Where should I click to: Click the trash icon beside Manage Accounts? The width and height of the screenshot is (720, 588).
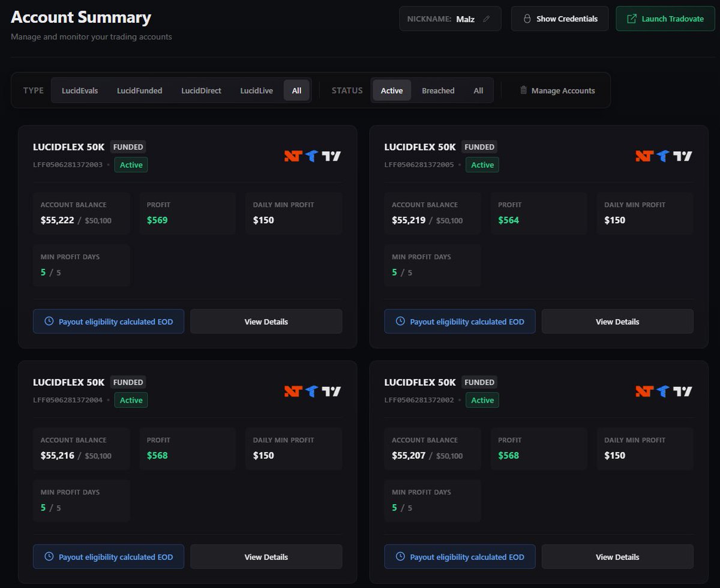(523, 90)
